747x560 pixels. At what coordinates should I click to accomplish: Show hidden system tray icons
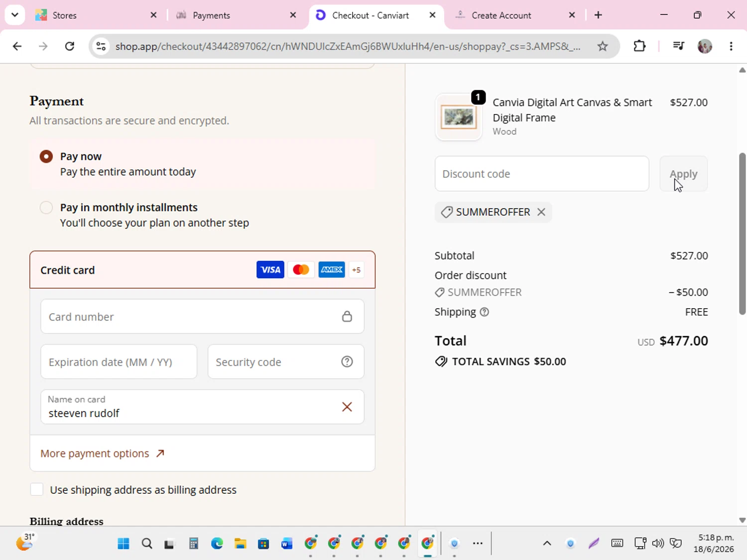pyautogui.click(x=547, y=544)
